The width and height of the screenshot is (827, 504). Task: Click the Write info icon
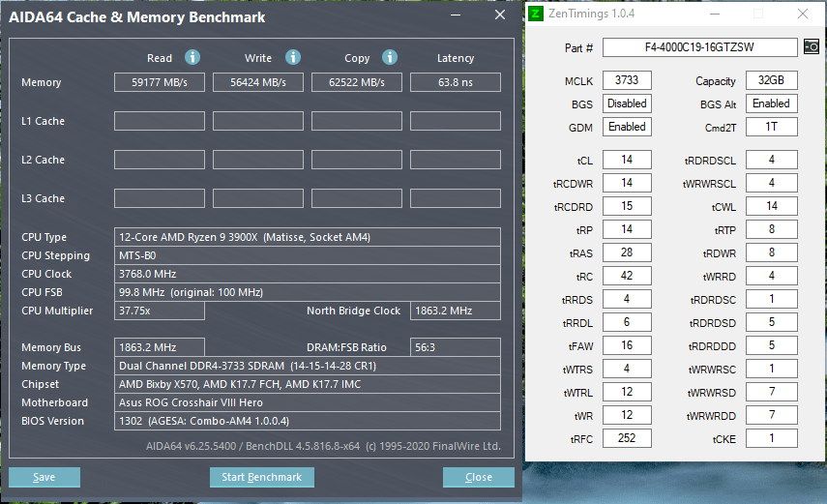[293, 57]
